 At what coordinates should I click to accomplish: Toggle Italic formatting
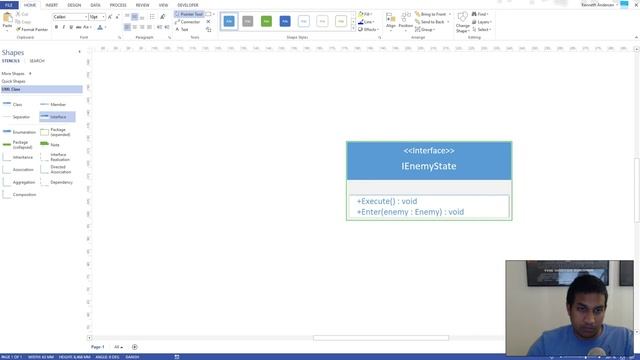[64, 27]
